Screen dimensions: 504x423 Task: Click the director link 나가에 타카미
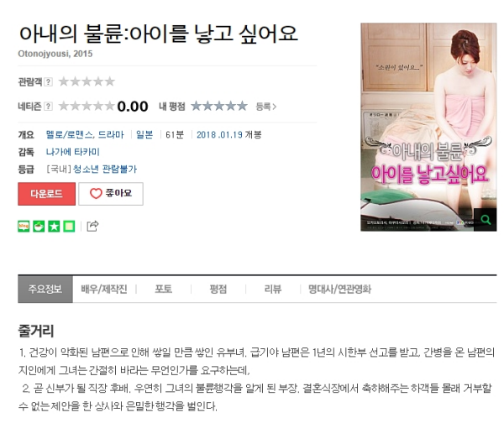pyautogui.click(x=73, y=152)
